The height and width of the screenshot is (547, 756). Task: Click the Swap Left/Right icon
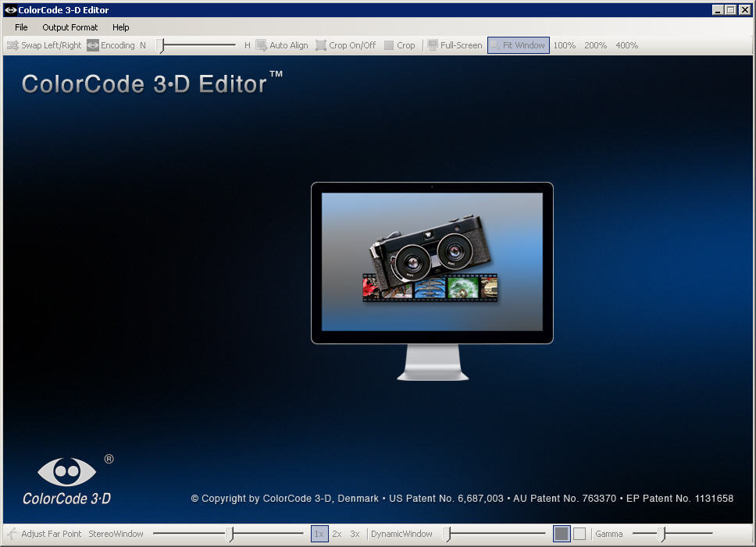tap(12, 45)
